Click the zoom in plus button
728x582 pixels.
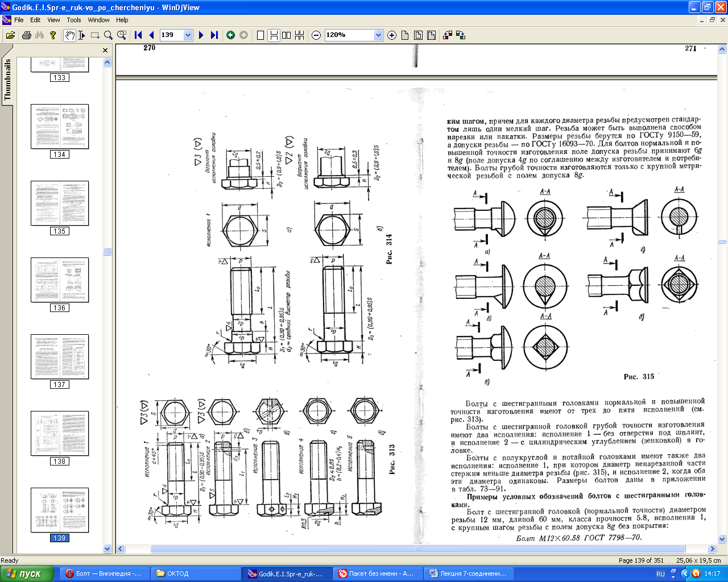tap(392, 35)
